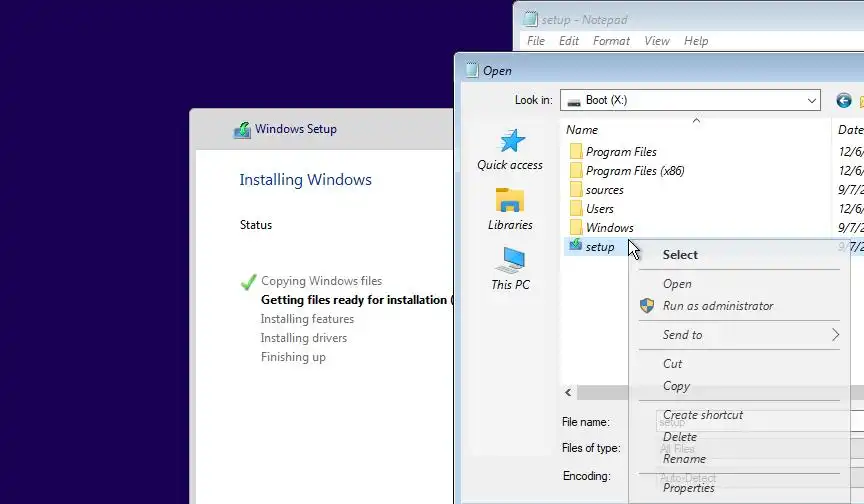Click the Program Files (x86) folder name

[635, 171]
